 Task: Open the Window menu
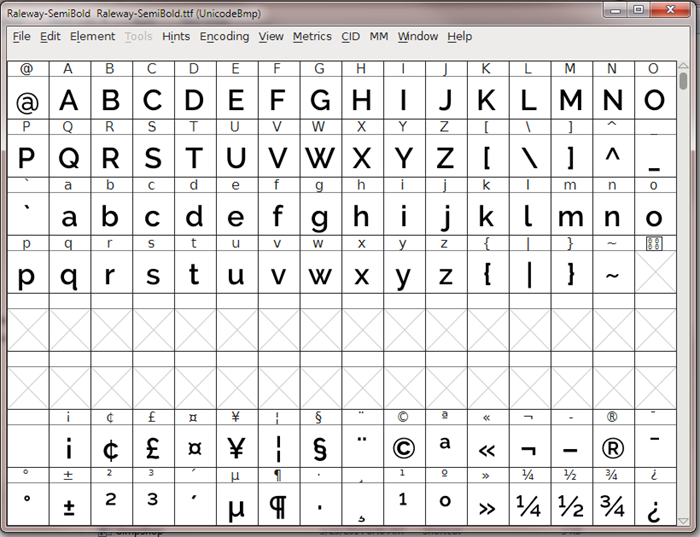[x=418, y=37]
